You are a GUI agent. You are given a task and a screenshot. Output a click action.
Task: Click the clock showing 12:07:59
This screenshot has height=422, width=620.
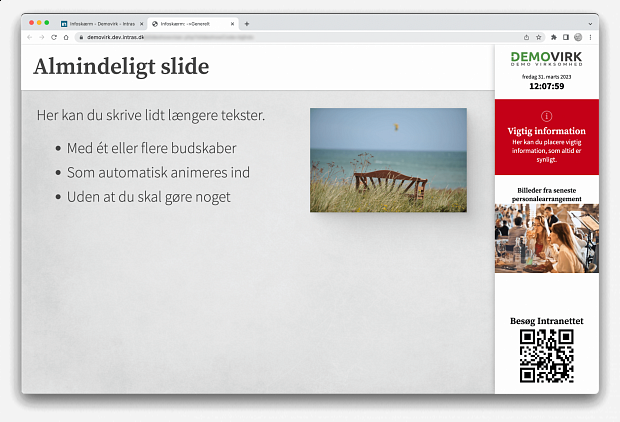pos(546,86)
